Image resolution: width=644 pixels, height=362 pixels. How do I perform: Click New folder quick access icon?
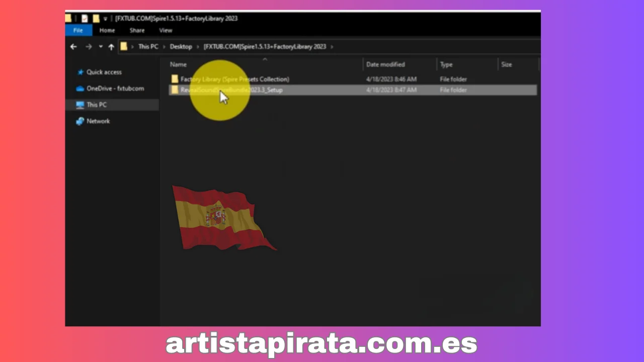pyautogui.click(x=96, y=19)
